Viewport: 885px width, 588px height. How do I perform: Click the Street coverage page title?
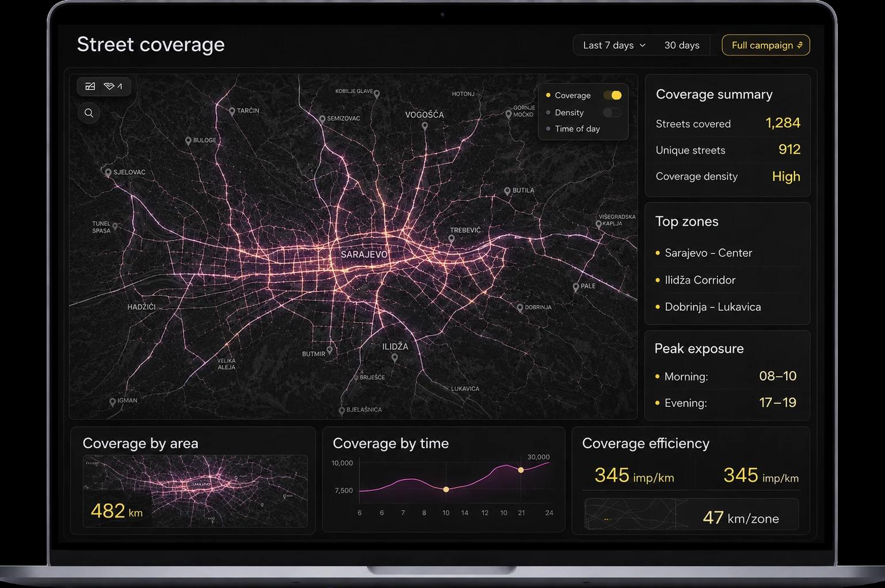click(151, 44)
